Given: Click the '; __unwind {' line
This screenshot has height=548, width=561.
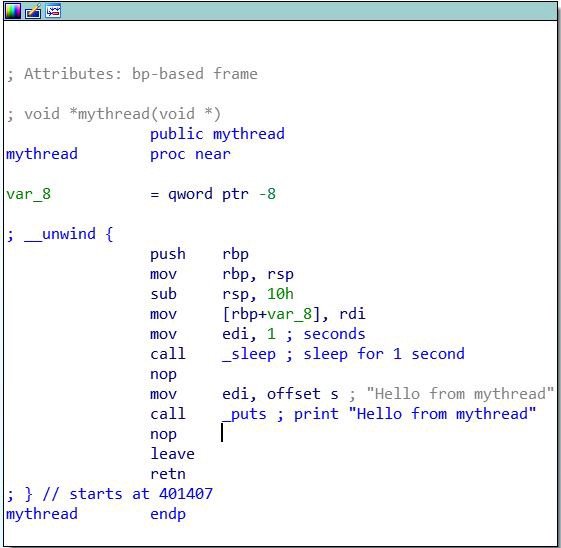Looking at the screenshot, I should pyautogui.click(x=60, y=234).
